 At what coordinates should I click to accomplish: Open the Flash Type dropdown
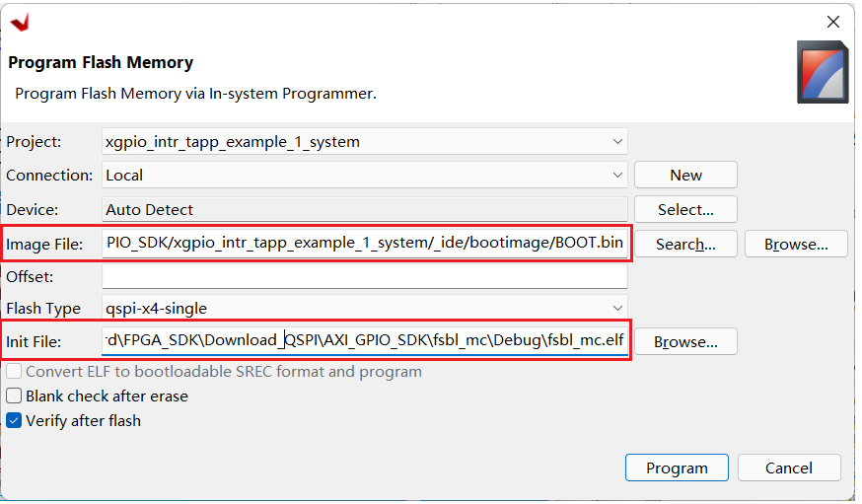(616, 308)
